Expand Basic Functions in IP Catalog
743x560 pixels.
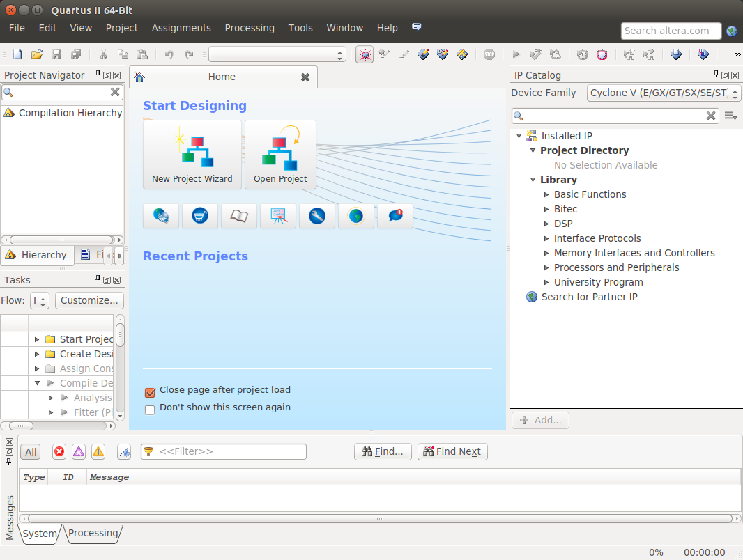(547, 194)
